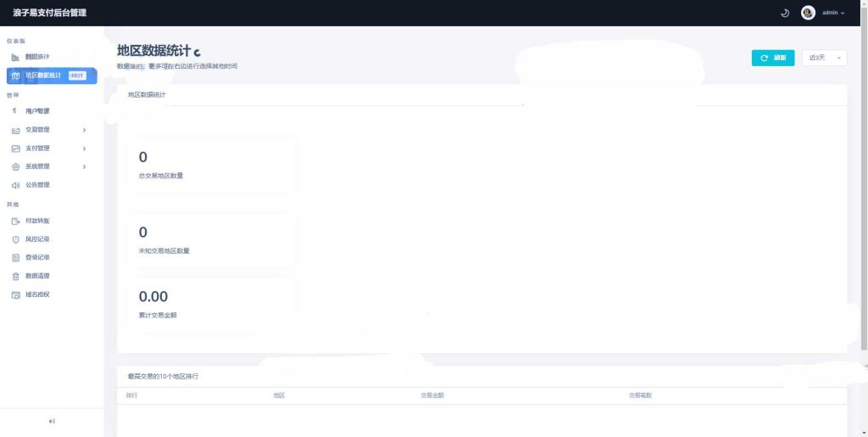The width and height of the screenshot is (868, 437).
Task: Select the highlighted 地区数据统计 menu item
Action: [x=51, y=76]
